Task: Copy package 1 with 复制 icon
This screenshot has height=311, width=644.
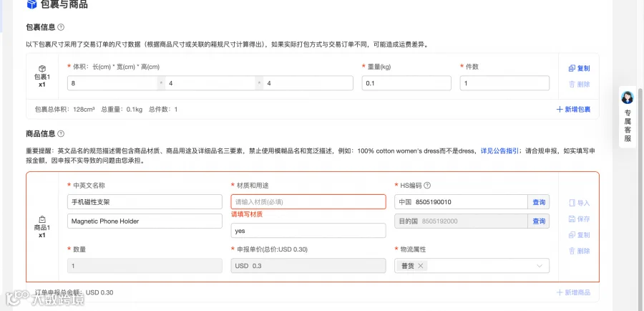Action: (572, 68)
